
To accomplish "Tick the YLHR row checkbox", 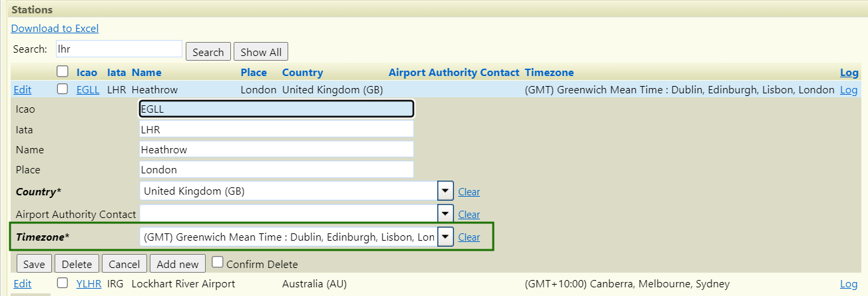I will point(63,283).
